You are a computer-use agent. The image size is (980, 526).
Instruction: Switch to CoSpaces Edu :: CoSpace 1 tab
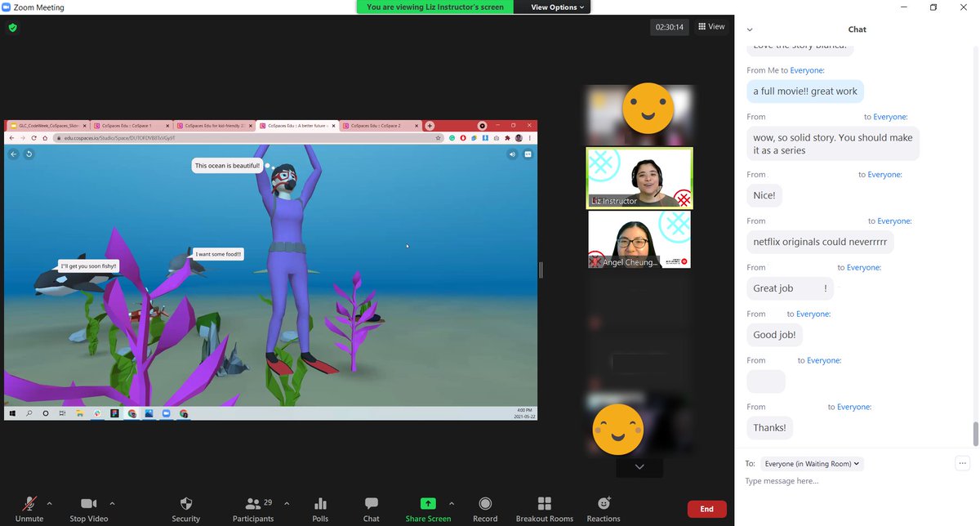131,126
